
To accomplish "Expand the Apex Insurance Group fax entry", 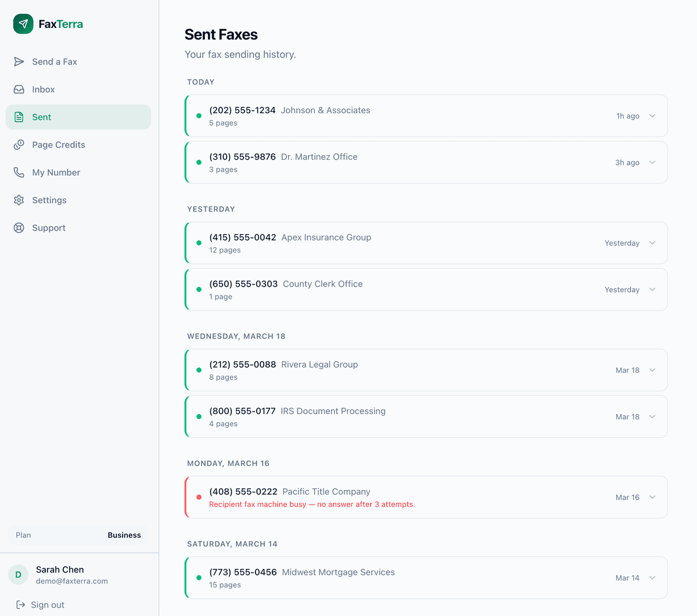I will [652, 243].
